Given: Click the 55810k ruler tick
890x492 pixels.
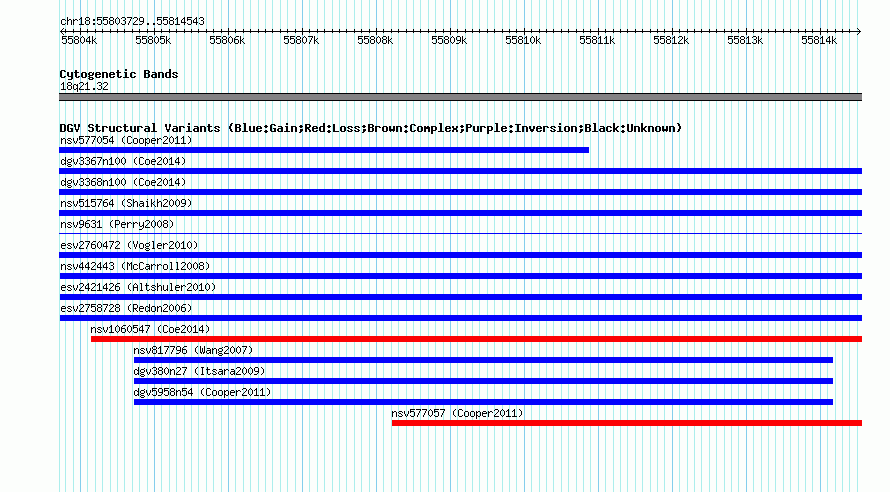Looking at the screenshot, I should (523, 40).
